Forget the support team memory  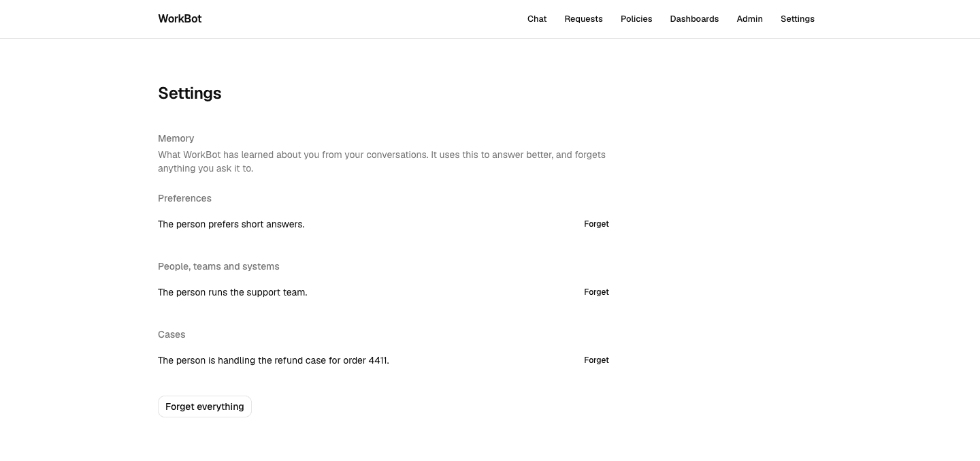click(596, 292)
